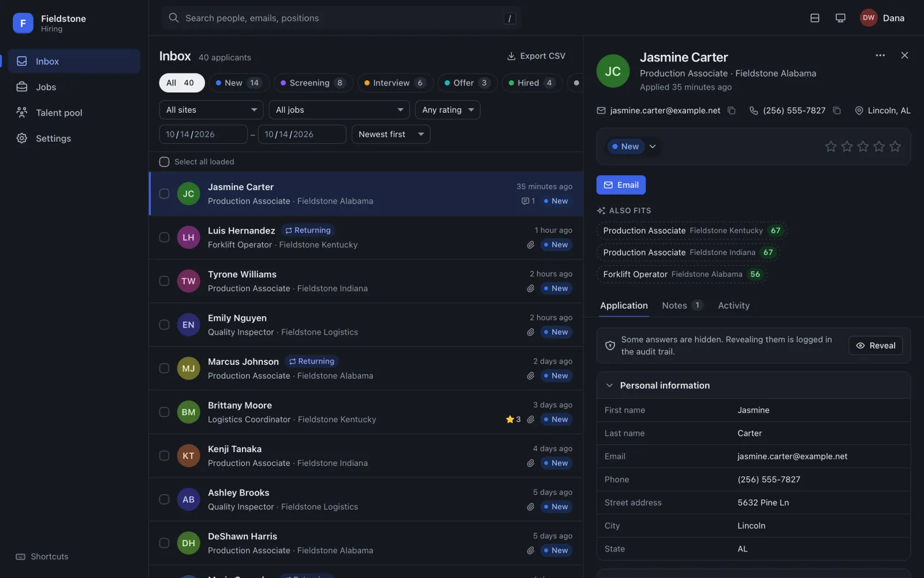Rate Jasmine Carter five stars
Screen dimensions: 924x578
point(895,147)
